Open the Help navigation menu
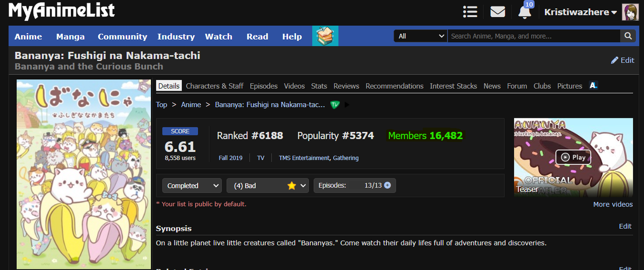Screen dimensions: 644x270 click(292, 36)
